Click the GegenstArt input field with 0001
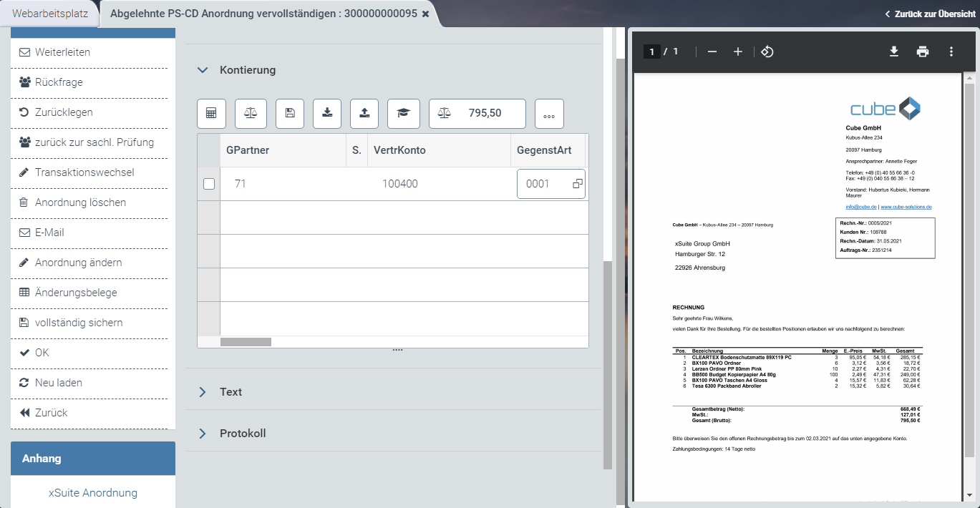Screen dimensions: 980x508 pos(544,184)
